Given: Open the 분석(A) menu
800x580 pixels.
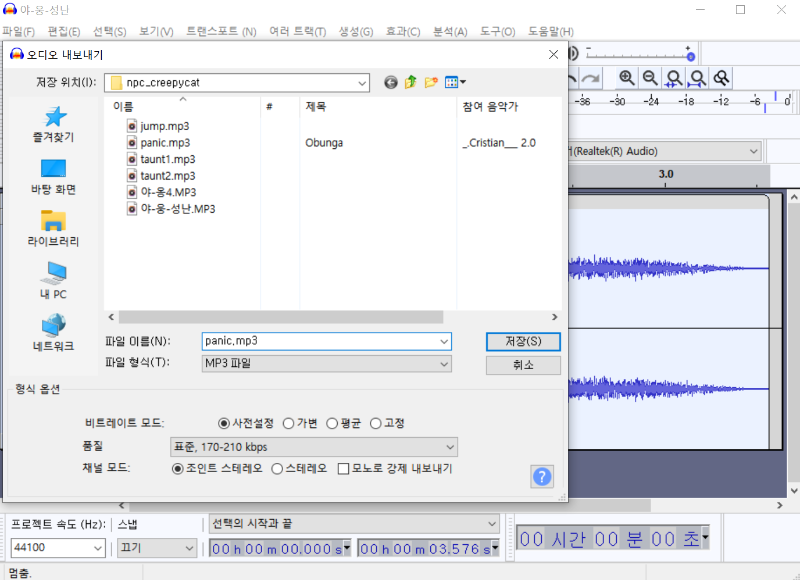Looking at the screenshot, I should [x=450, y=32].
